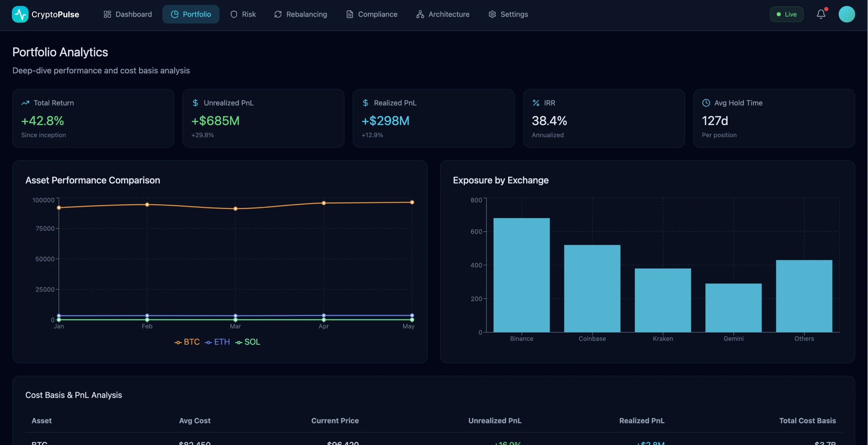The width and height of the screenshot is (868, 445).
Task: Click the CryptoPulse heartbeat logo icon
Action: (x=20, y=14)
